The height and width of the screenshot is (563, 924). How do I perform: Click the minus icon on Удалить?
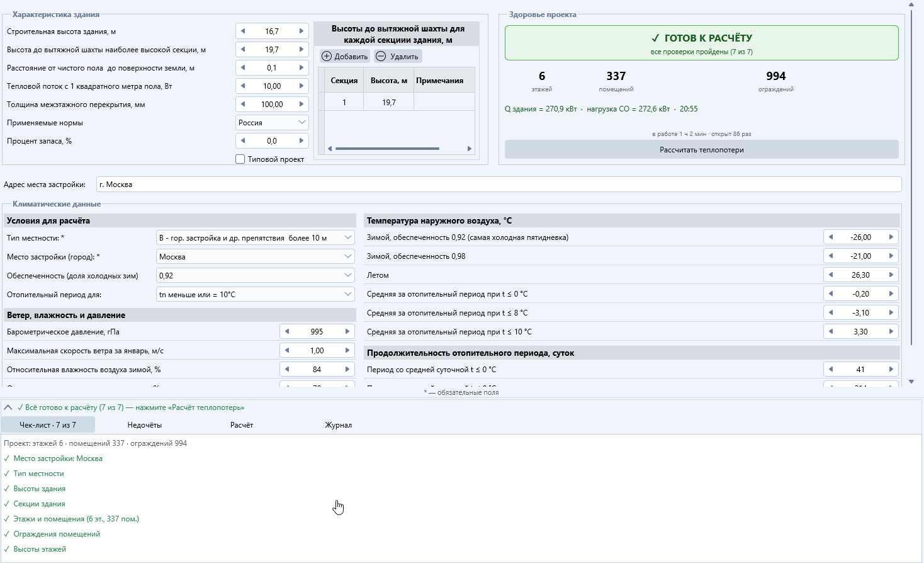tap(381, 56)
